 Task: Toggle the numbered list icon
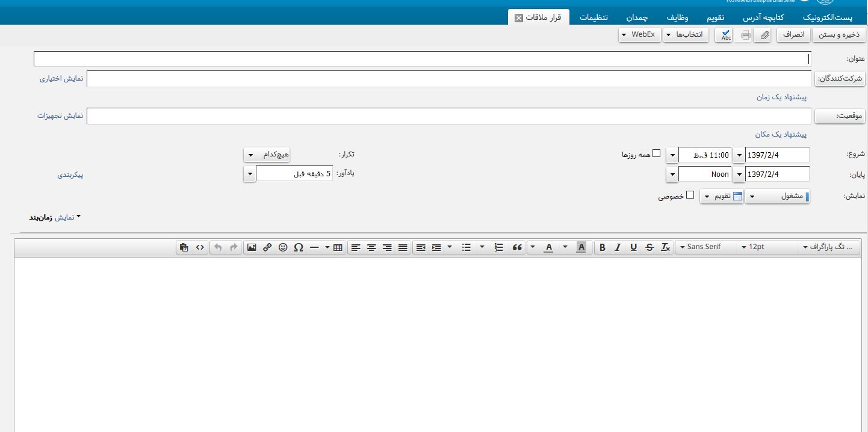click(x=498, y=247)
